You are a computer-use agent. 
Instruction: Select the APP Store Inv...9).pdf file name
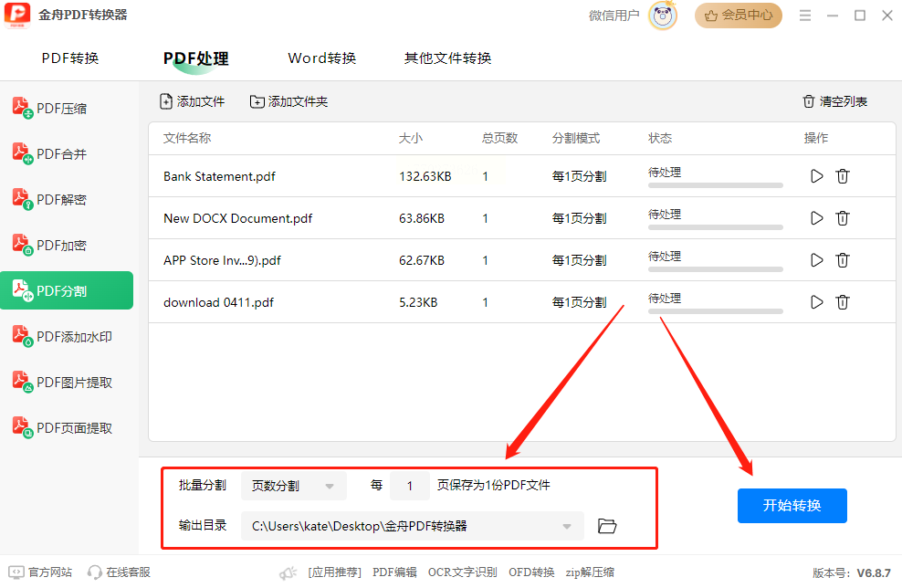coord(222,260)
